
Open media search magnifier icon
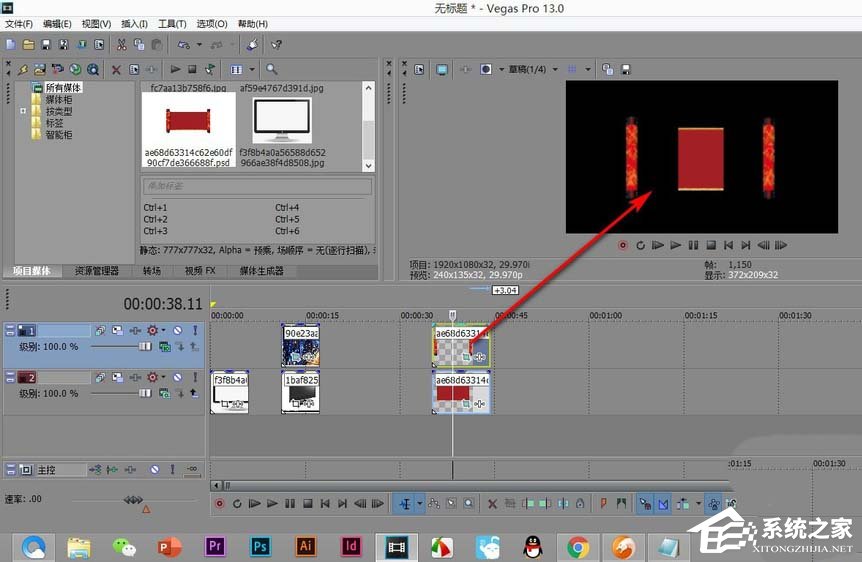tap(271, 70)
